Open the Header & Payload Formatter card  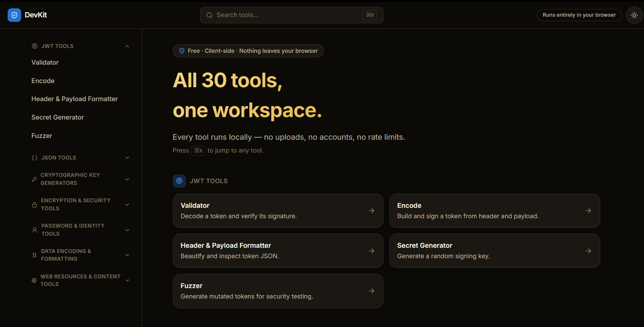[x=278, y=251]
